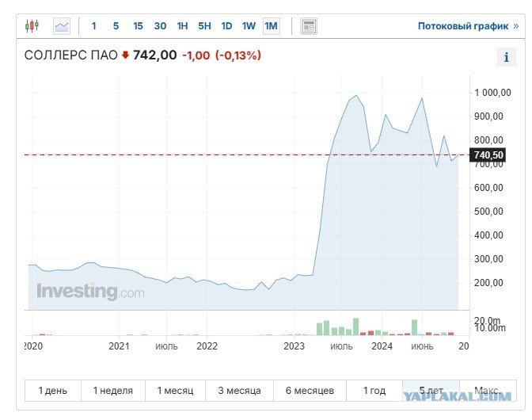Screen dimensions: 532x420
Task: Select the area line chart icon
Action: [x=62, y=26]
